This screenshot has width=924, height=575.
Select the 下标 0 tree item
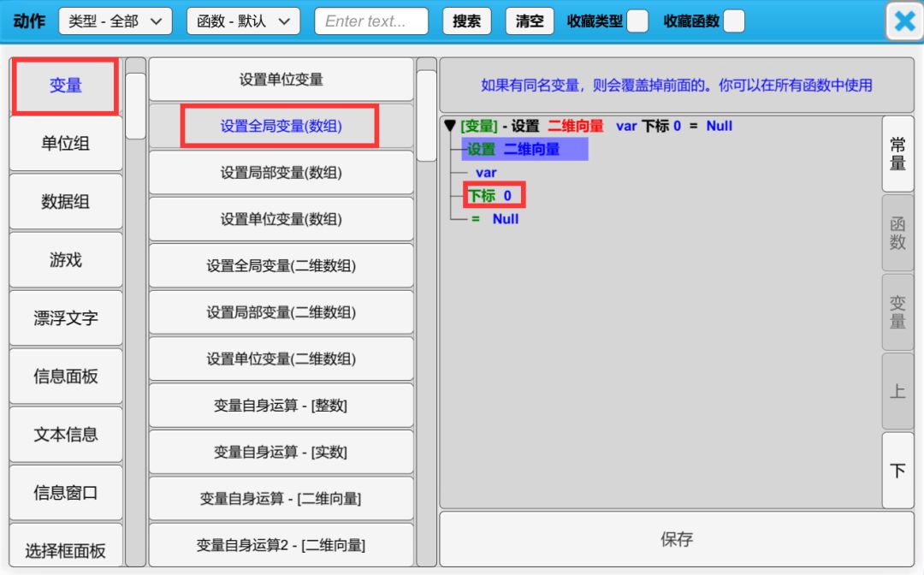pyautogui.click(x=490, y=196)
